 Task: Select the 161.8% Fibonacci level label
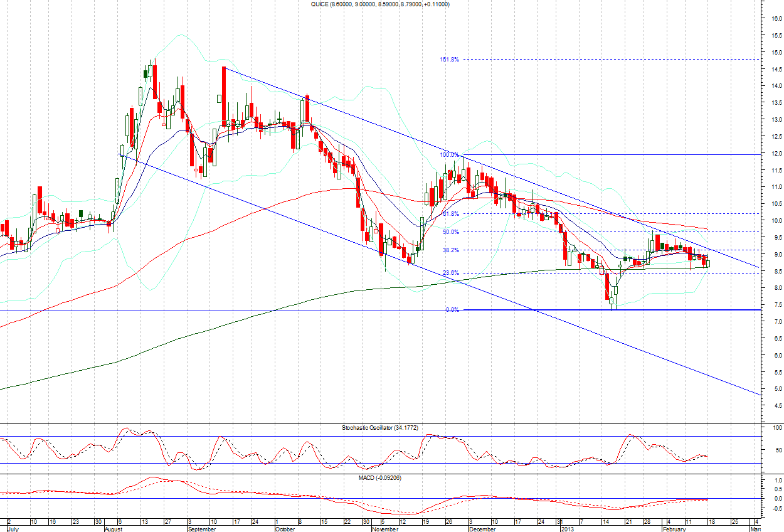[x=449, y=60]
